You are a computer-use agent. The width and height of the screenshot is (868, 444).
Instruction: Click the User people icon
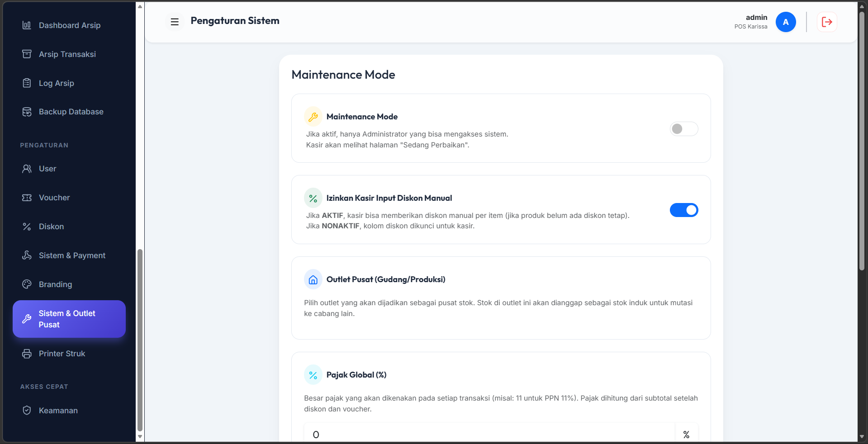(27, 169)
